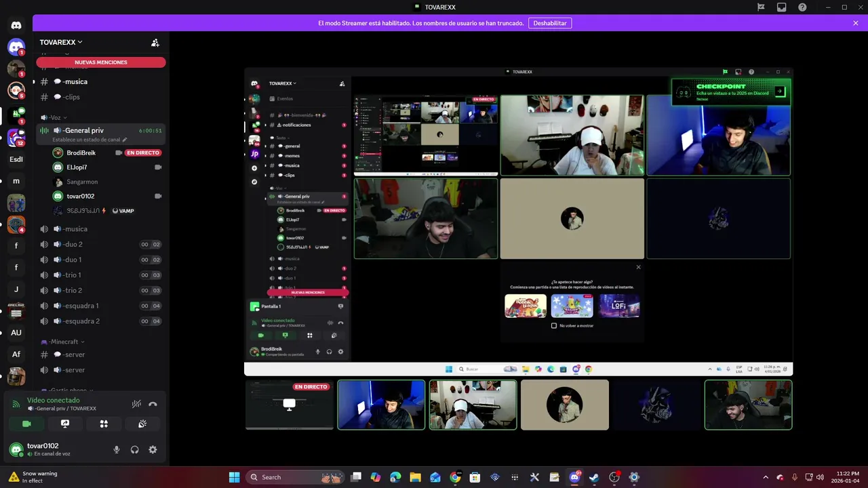Open user settings gear
868x488 pixels.
[153, 449]
